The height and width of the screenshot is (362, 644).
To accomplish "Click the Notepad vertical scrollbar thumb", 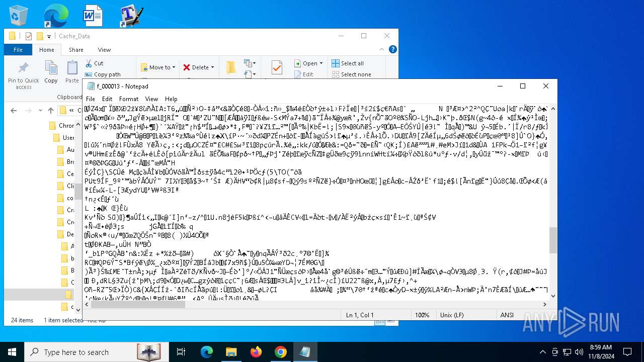I will 553,240.
